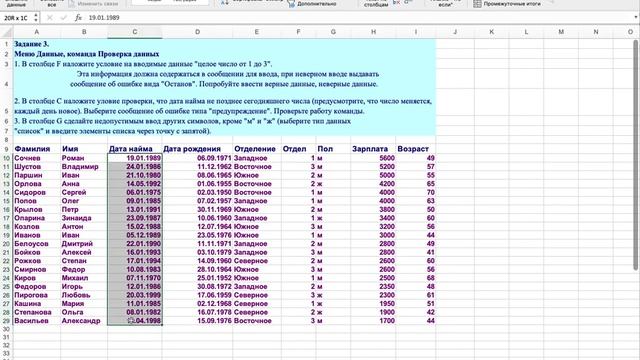Open the Дополнительно advanced filter command
The width and height of the screenshot is (640, 360).
click(312, 4)
